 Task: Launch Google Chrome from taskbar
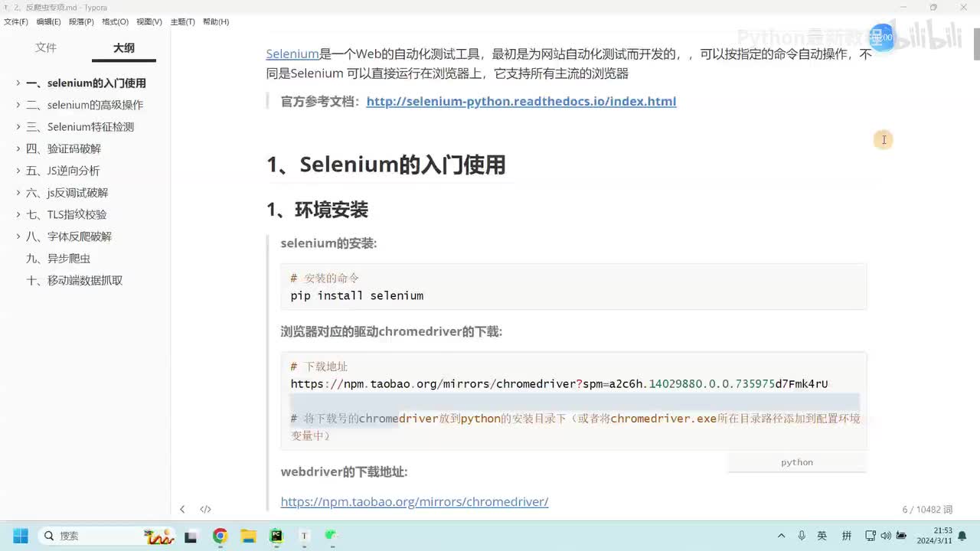(x=220, y=536)
